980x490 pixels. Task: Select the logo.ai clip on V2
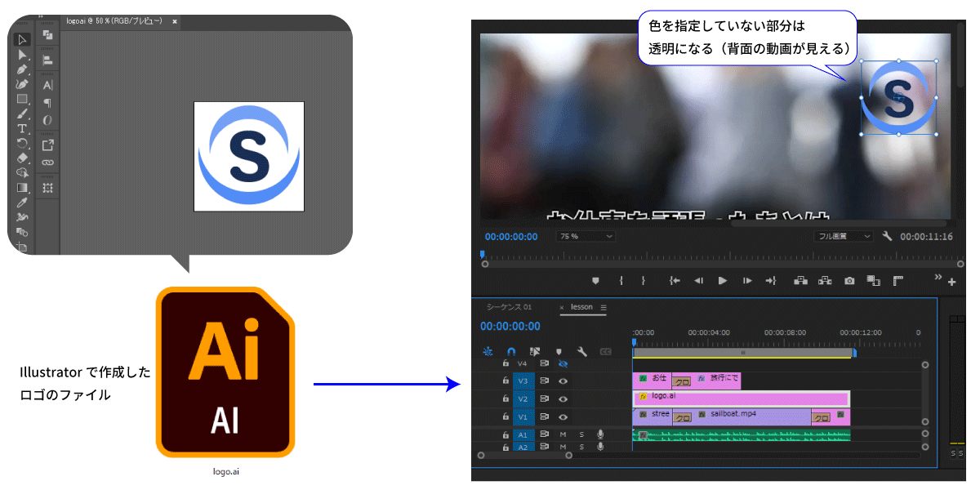click(741, 398)
